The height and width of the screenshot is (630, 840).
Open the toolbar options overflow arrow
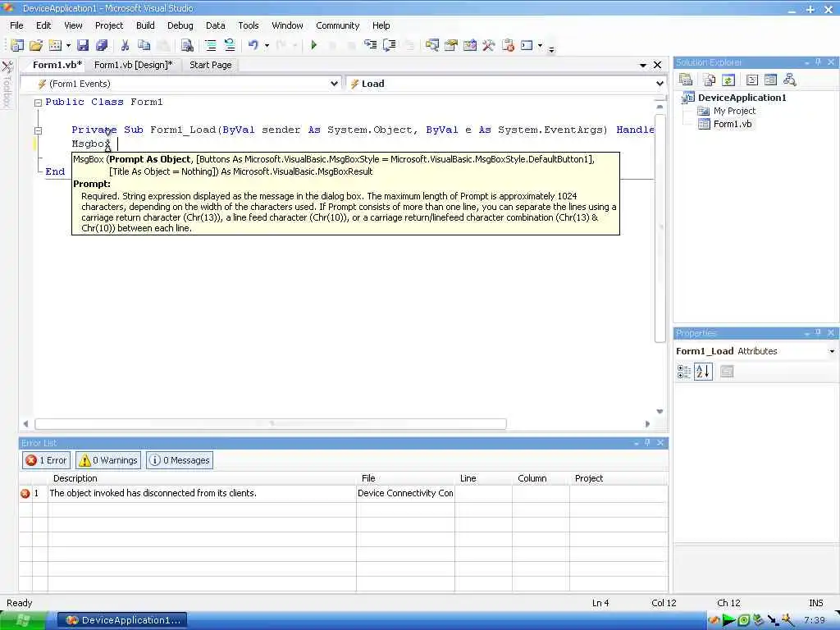(x=551, y=49)
